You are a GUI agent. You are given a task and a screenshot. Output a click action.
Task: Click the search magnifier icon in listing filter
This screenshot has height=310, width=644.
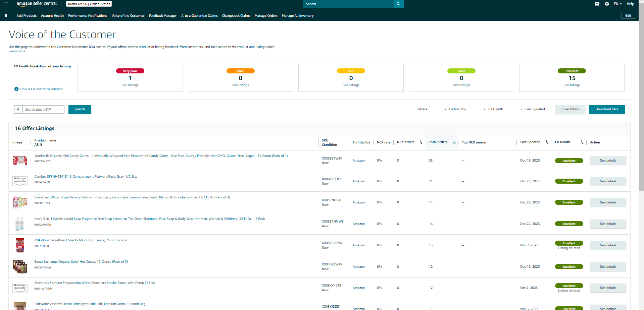coord(18,109)
